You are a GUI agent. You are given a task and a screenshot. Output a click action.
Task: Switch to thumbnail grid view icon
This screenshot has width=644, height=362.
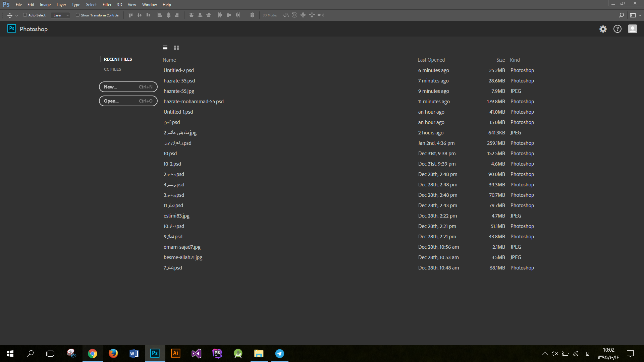click(x=176, y=48)
